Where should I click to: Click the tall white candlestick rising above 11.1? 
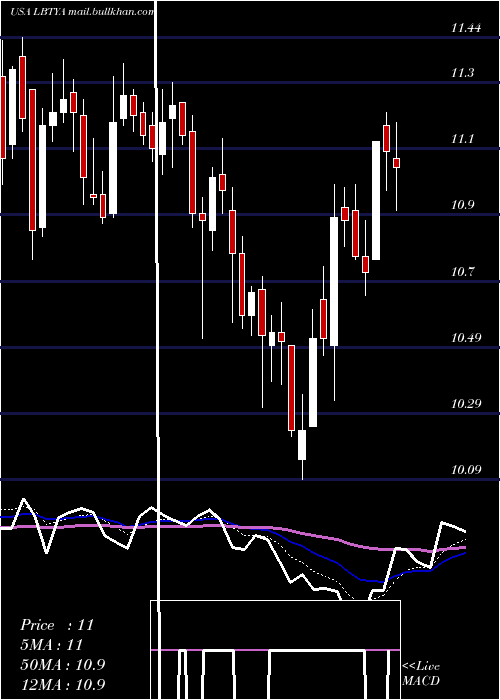(x=376, y=200)
